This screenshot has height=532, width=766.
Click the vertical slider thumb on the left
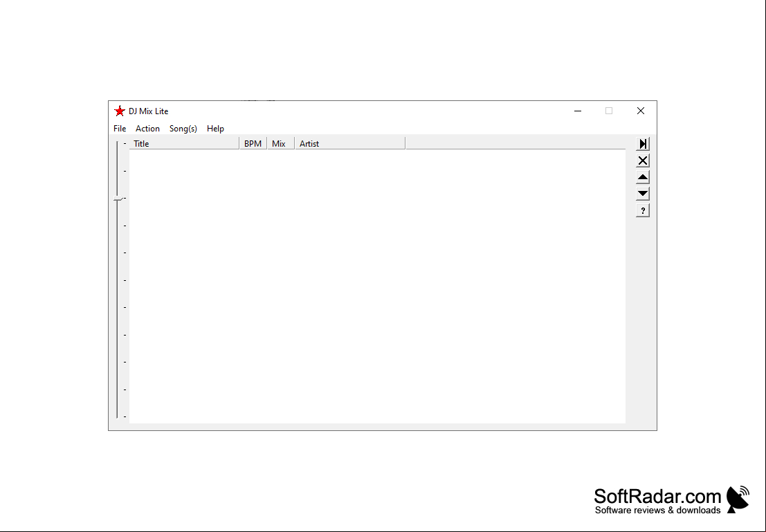[x=118, y=199]
